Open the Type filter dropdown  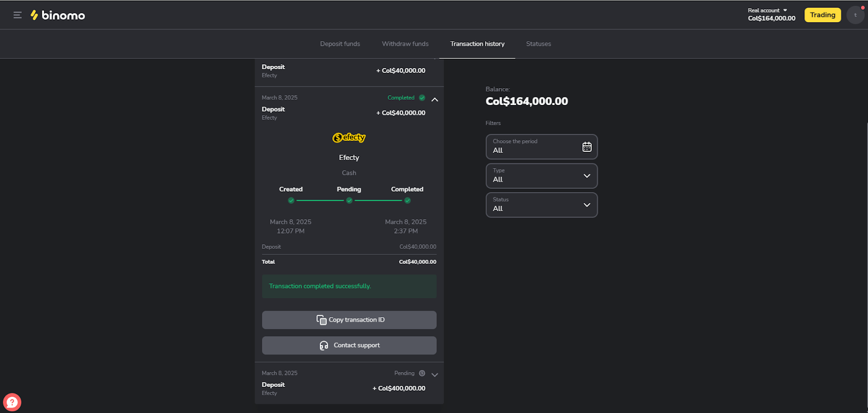pyautogui.click(x=541, y=176)
